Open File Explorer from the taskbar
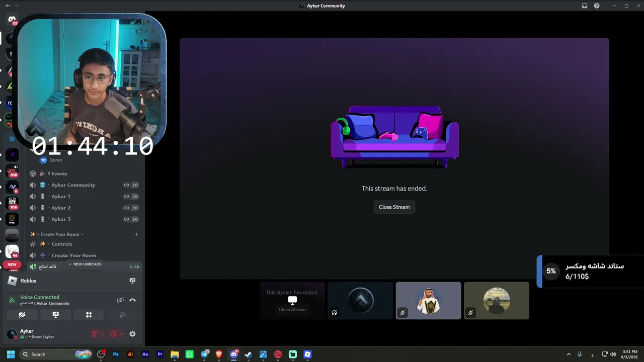The height and width of the screenshot is (362, 644). click(x=175, y=354)
